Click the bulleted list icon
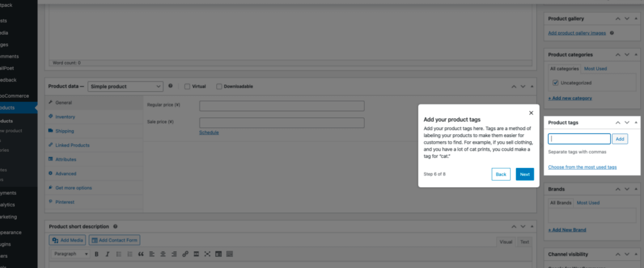The width and height of the screenshot is (644, 268). click(119, 254)
